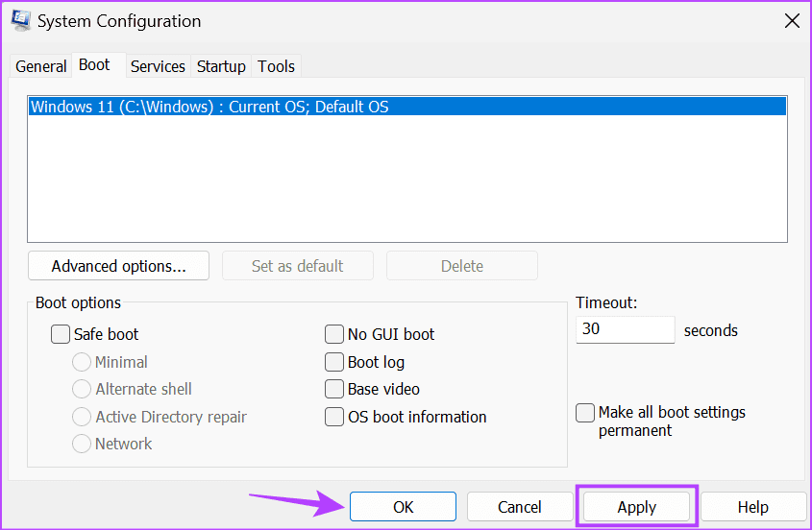Open Advanced options...
This screenshot has width=812, height=530.
(118, 266)
